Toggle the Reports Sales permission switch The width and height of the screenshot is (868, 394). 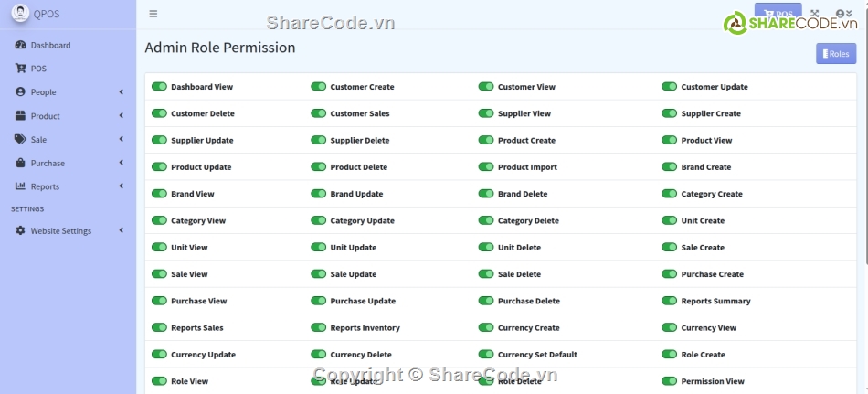coord(159,327)
